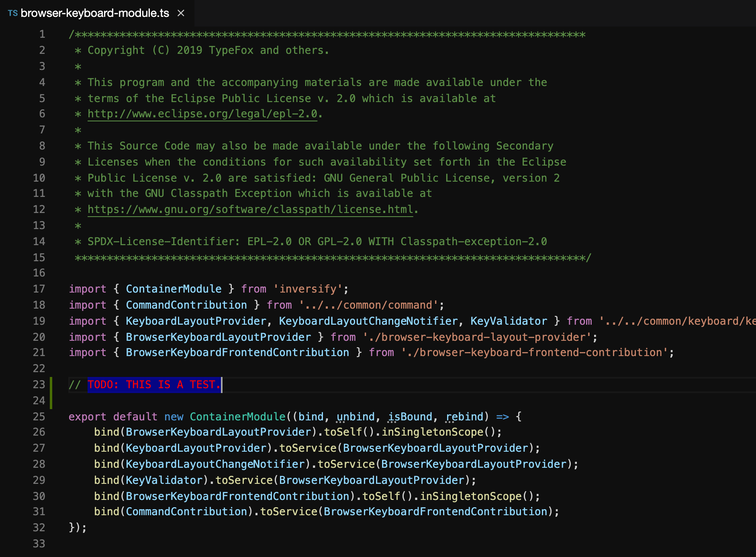
Task: Click the KeyValidator import on line 19
Action: [x=508, y=321]
